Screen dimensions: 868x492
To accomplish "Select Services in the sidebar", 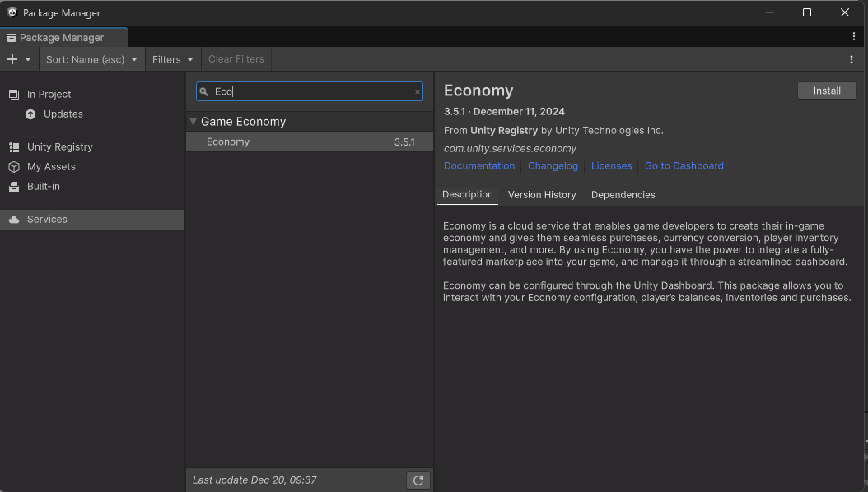I will click(92, 220).
